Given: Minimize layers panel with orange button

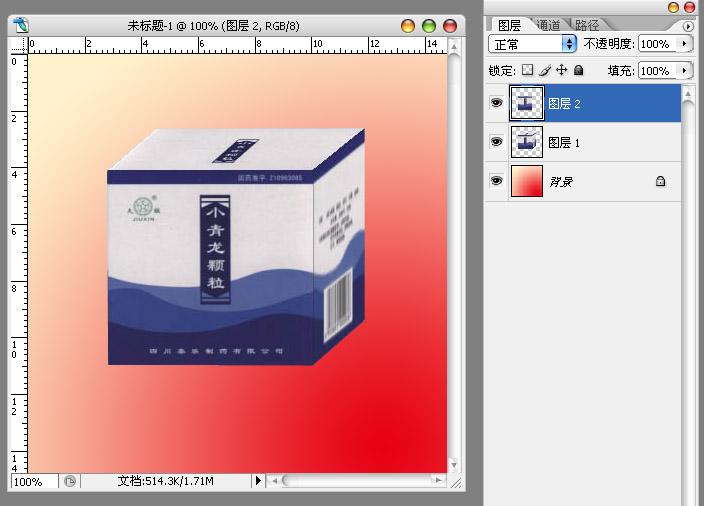Looking at the screenshot, I should [x=673, y=7].
